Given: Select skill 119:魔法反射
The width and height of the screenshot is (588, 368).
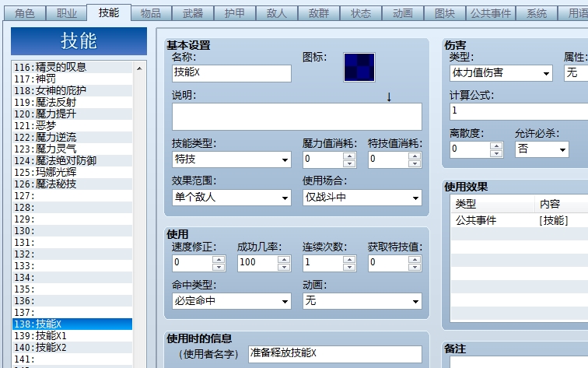Looking at the screenshot, I should point(72,102).
